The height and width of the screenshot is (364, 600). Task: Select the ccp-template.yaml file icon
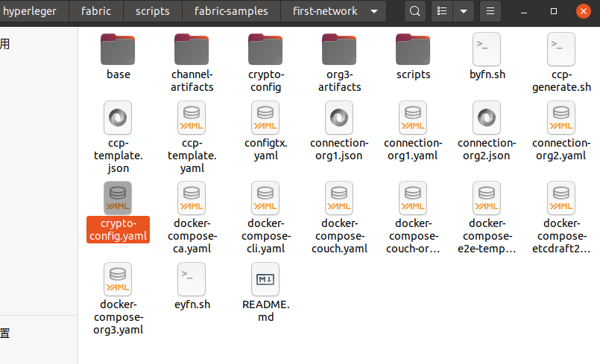(x=192, y=118)
